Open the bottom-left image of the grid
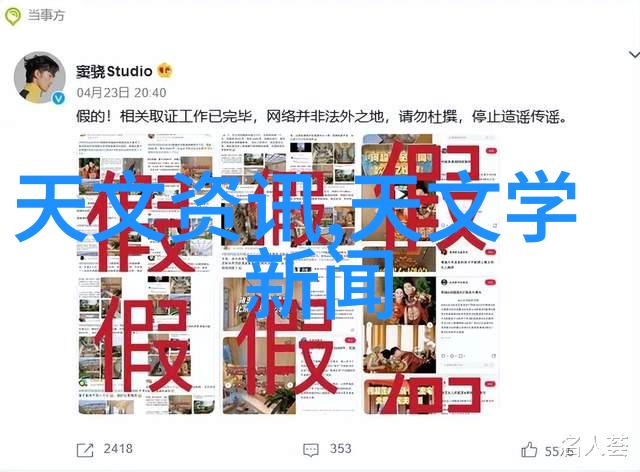The height and width of the screenshot is (472, 640). point(146,345)
